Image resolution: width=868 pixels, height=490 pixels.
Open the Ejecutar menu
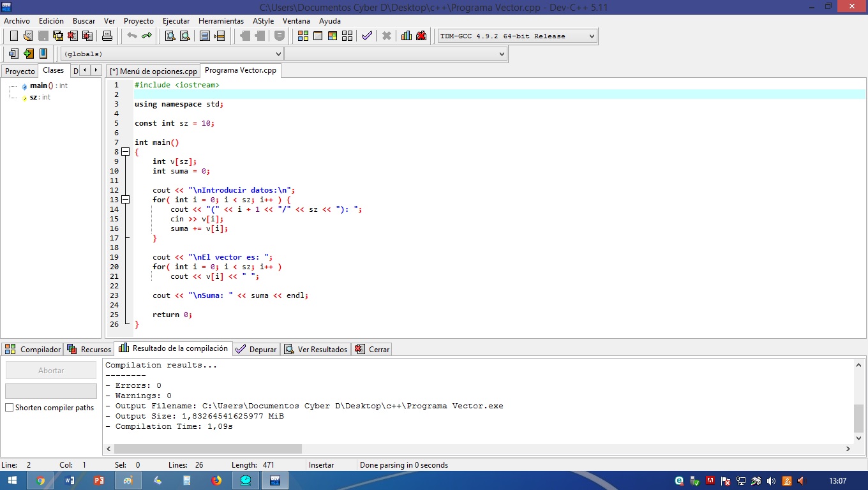click(176, 21)
